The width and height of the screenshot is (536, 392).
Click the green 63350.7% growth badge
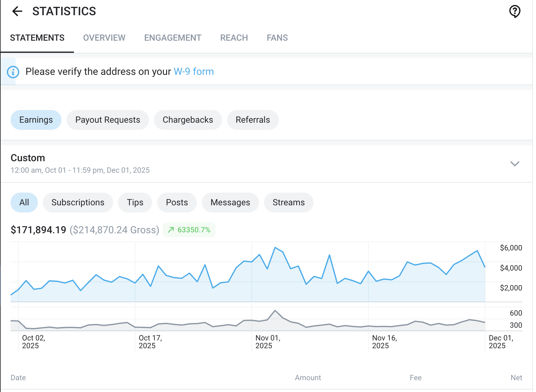click(x=189, y=230)
